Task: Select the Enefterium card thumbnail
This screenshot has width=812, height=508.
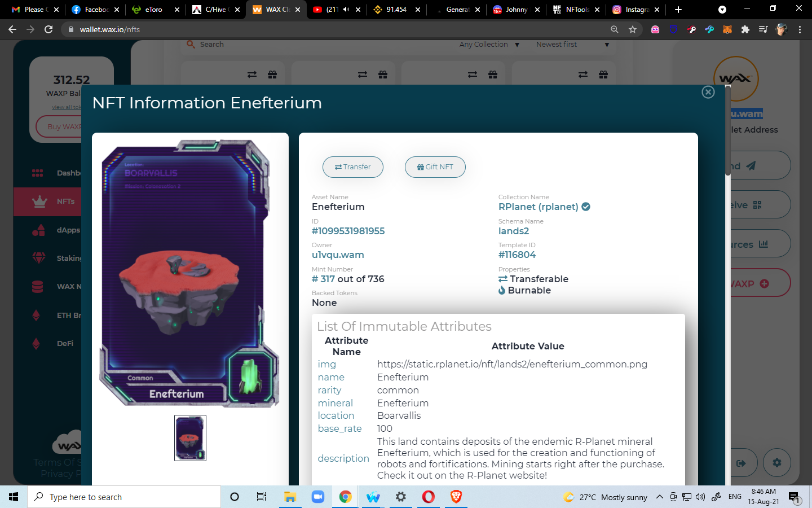Action: (x=190, y=438)
